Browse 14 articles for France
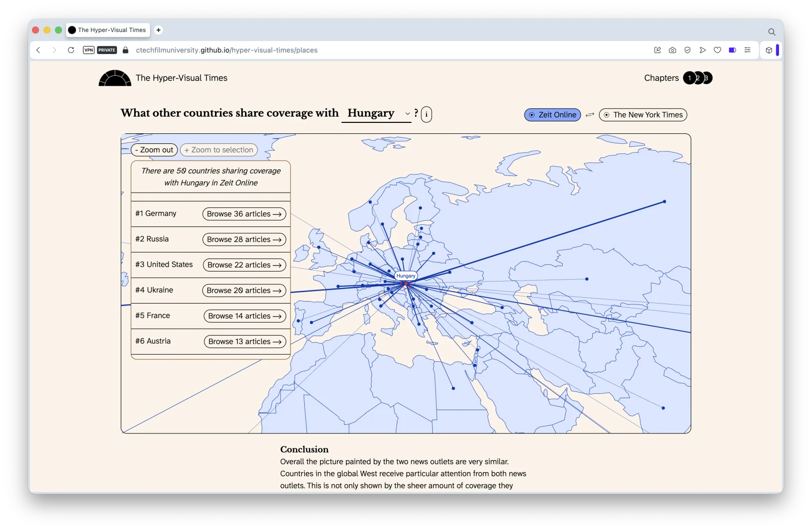The image size is (812, 531). pos(245,316)
